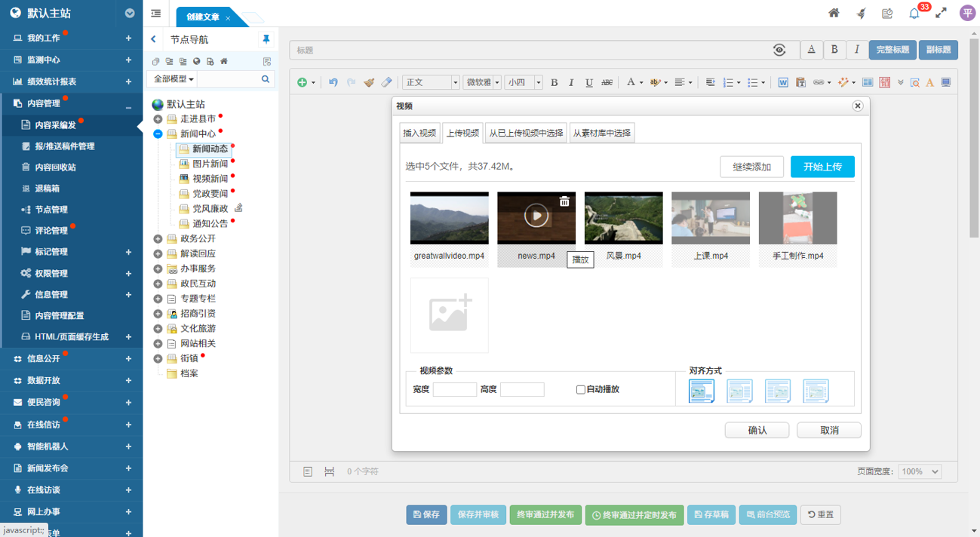Enable the 自动播放 checkbox

(581, 390)
